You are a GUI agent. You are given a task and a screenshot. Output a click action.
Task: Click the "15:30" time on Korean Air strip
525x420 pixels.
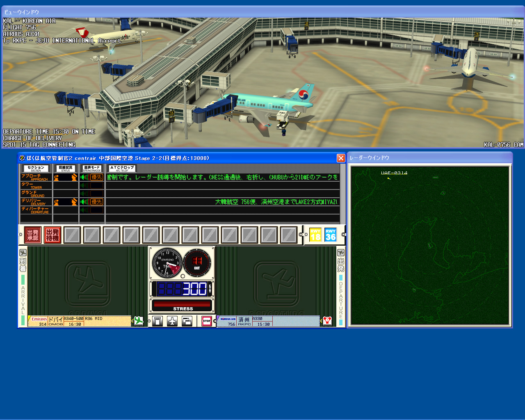pyautogui.click(x=263, y=324)
